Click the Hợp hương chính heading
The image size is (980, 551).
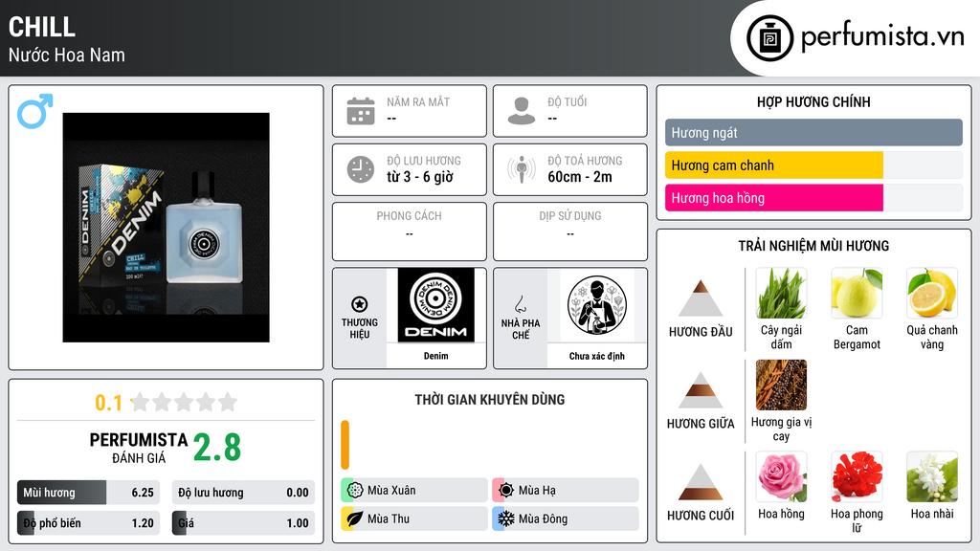(813, 101)
